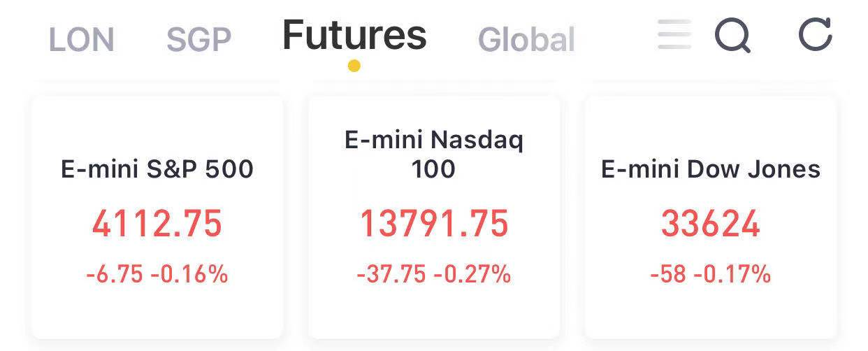Click the -6.75 -0.16% change text

[157, 274]
